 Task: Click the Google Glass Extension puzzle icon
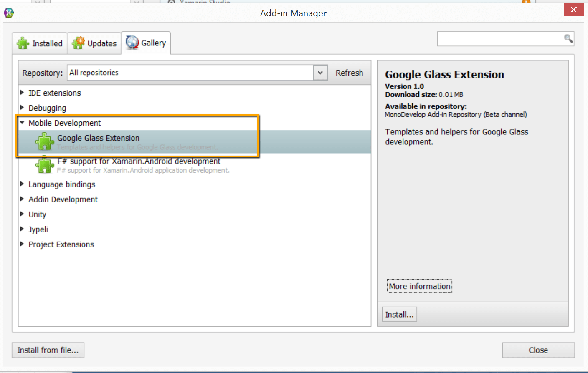click(x=45, y=141)
